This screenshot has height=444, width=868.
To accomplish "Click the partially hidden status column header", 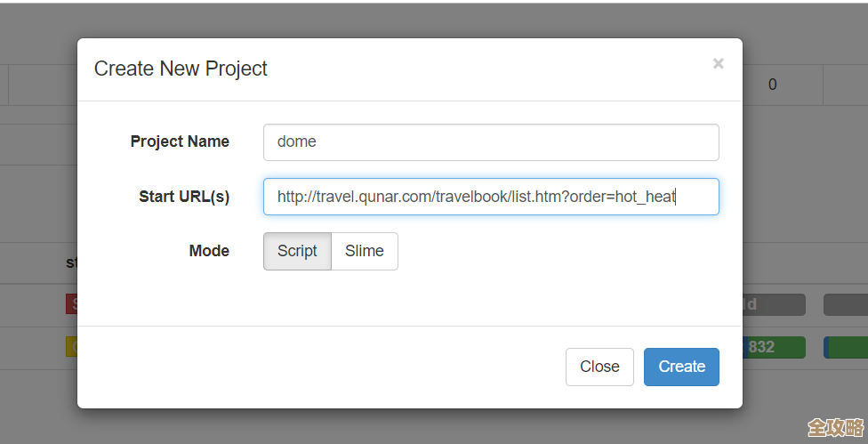I will point(71,263).
